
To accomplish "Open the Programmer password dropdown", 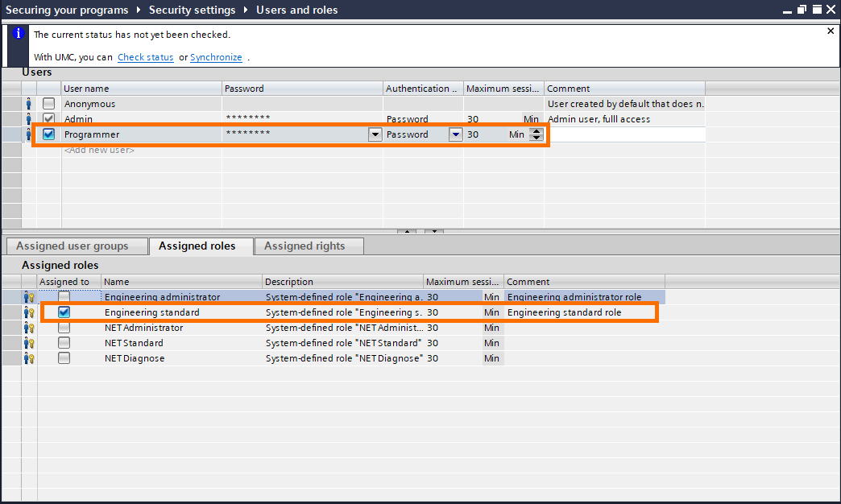I will (374, 134).
